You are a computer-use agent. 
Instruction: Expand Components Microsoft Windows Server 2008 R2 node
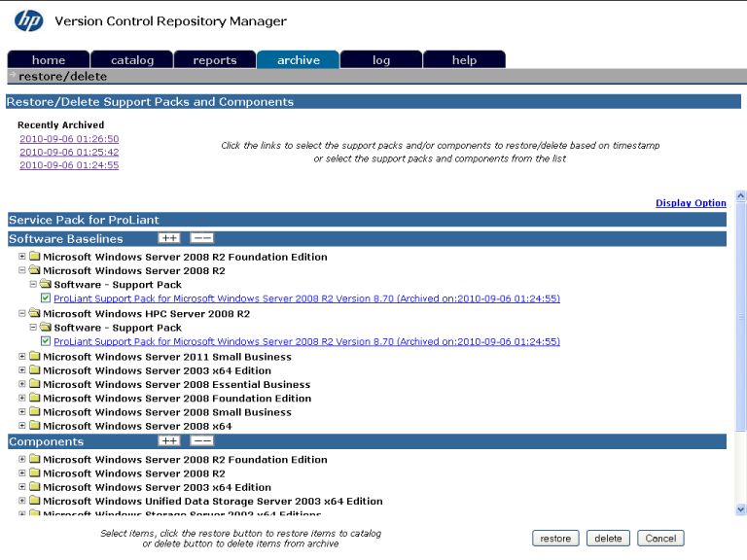(x=22, y=472)
